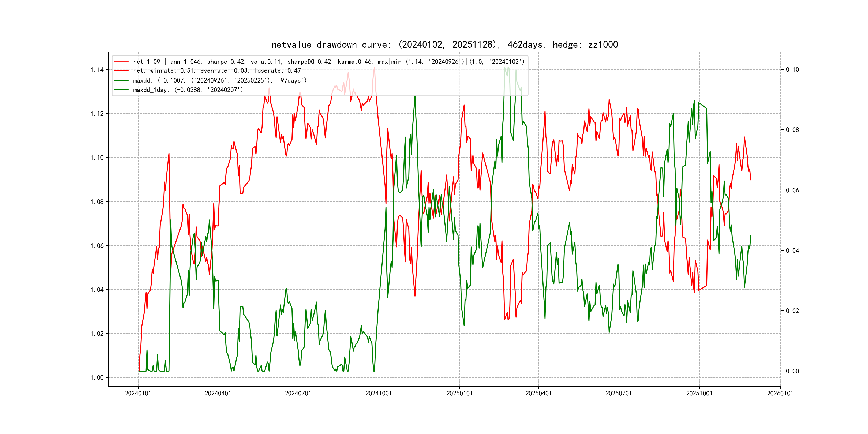
Task: Click the 20251001 x-axis date label
Action: [699, 394]
